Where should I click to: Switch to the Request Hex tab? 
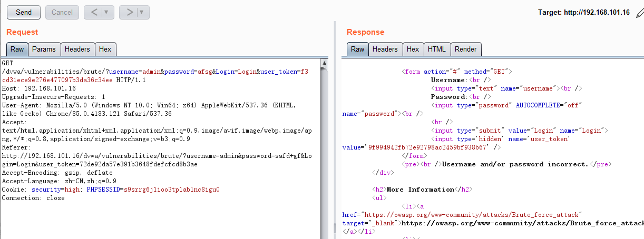[x=105, y=49]
